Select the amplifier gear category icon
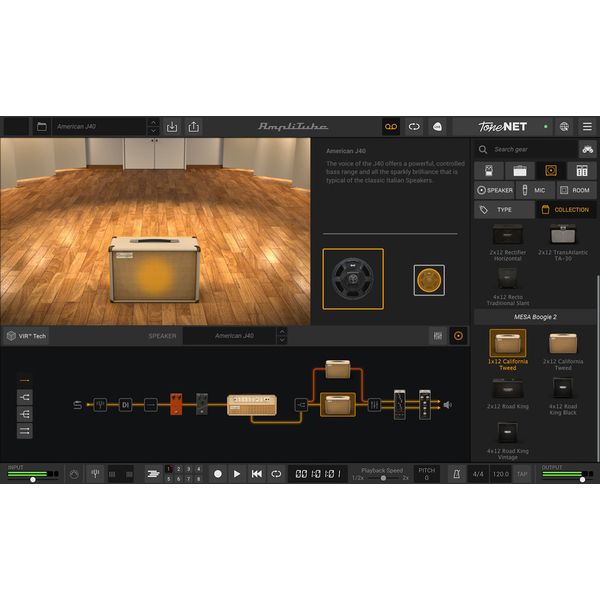 tap(520, 171)
